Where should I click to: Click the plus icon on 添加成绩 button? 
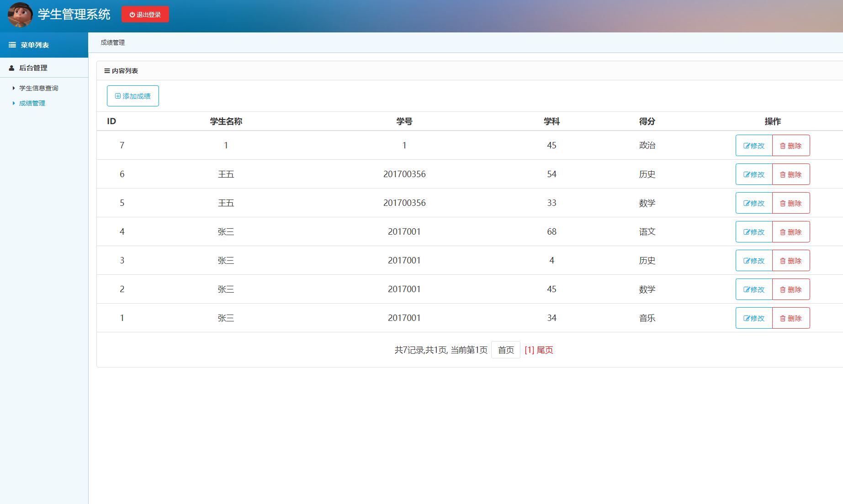117,95
